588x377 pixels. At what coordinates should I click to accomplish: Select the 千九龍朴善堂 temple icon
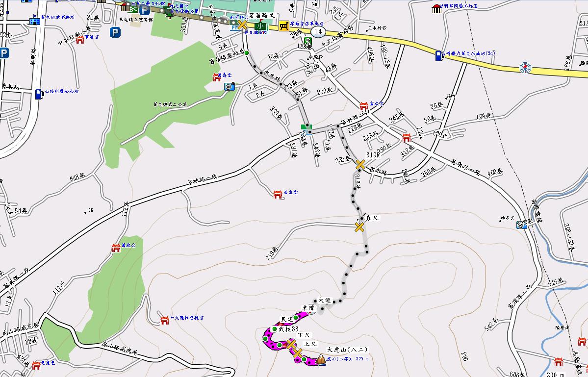click(x=165, y=320)
